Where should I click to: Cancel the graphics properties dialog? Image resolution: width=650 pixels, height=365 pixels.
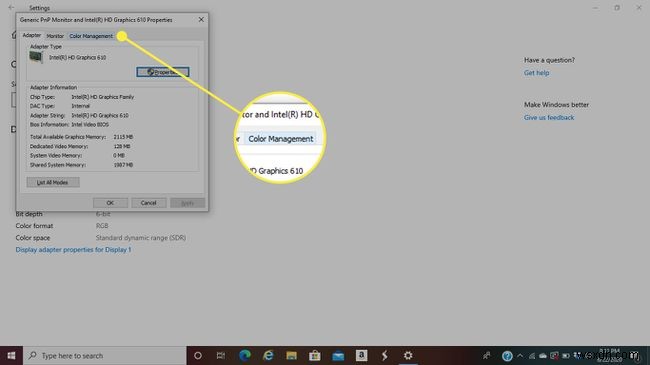pos(148,203)
